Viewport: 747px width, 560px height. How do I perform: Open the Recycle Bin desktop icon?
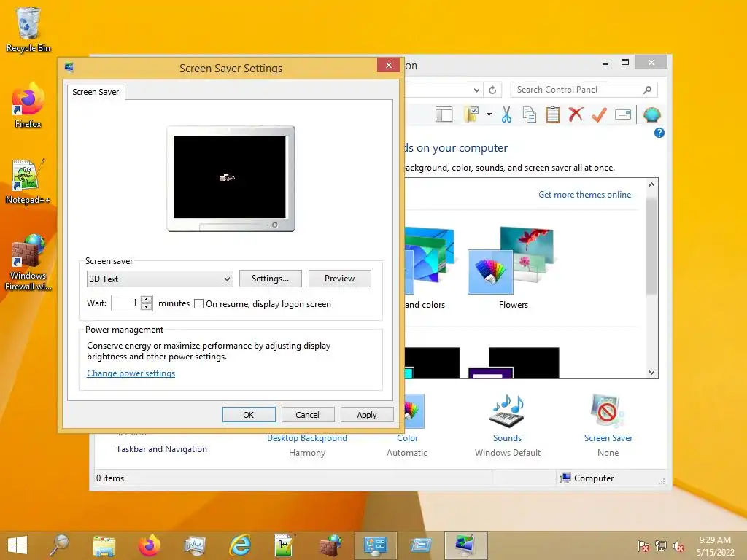click(28, 29)
